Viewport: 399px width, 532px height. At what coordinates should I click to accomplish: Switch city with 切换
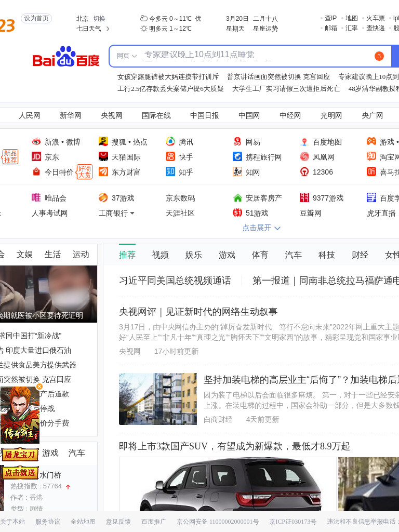(x=99, y=19)
